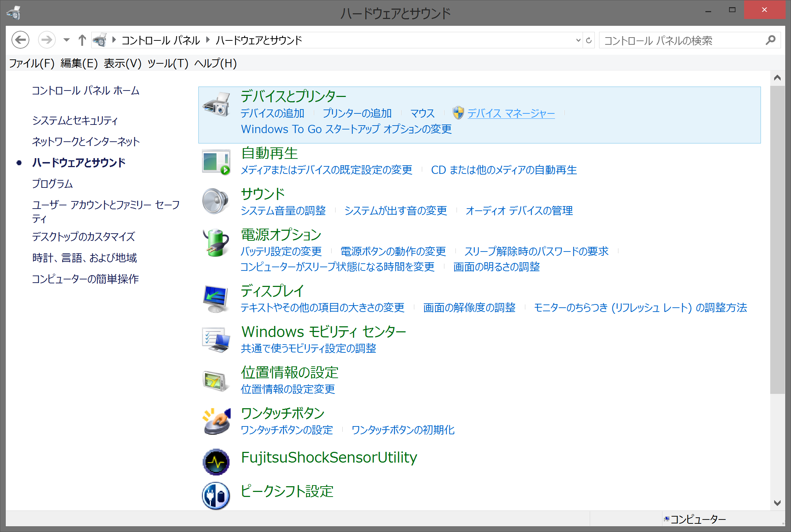
Task: Click the window's title bar system icon
Action: click(14, 13)
